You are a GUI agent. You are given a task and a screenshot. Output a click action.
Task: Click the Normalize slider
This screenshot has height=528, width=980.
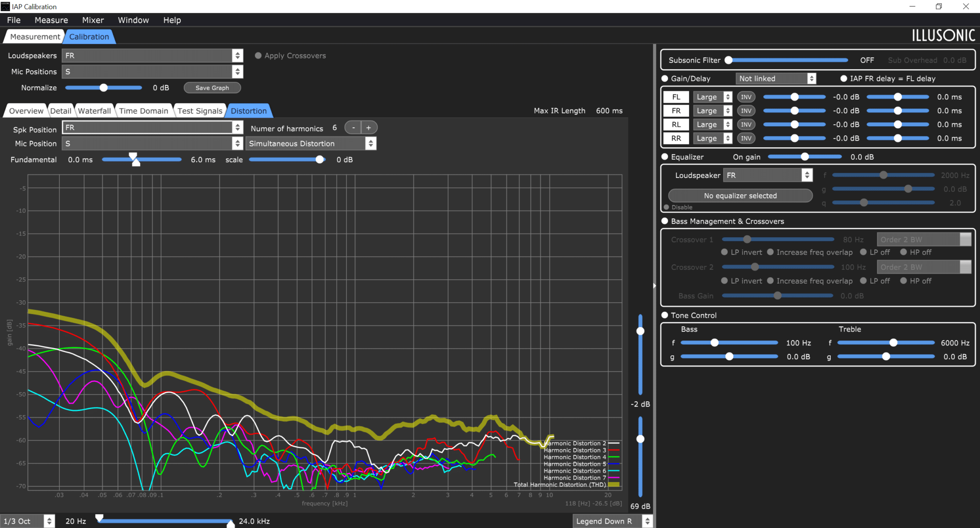tap(103, 88)
